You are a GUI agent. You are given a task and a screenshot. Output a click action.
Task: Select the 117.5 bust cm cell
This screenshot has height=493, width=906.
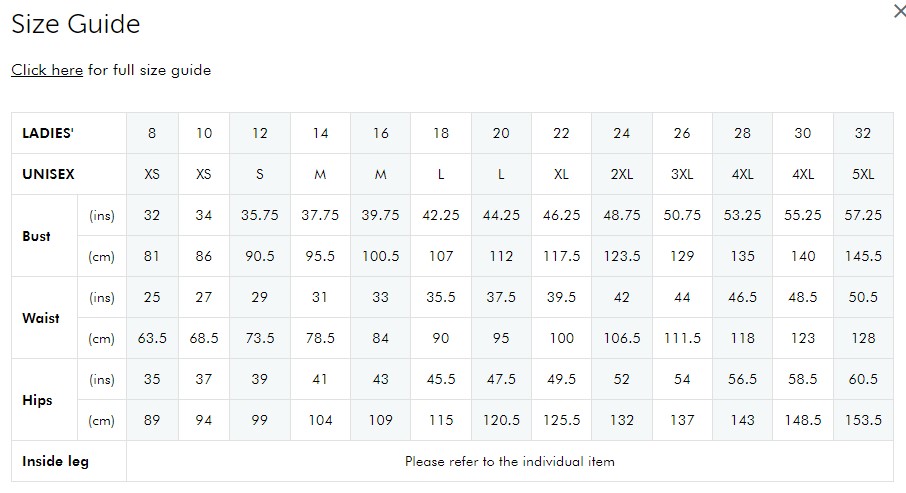(x=561, y=256)
